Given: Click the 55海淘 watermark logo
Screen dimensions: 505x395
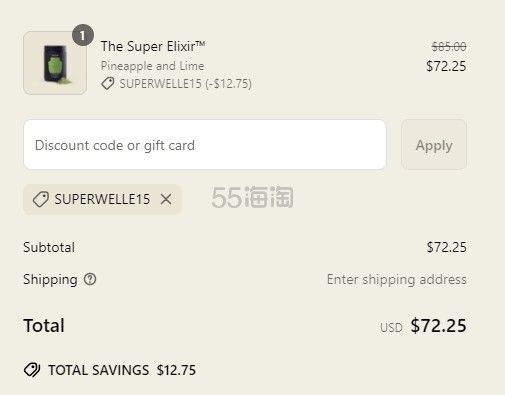Looking at the screenshot, I should (252, 197).
